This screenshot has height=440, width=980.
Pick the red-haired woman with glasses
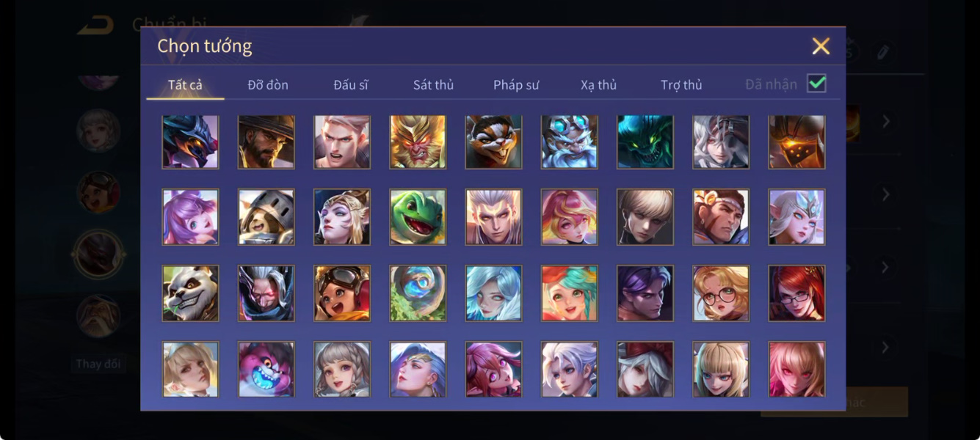pos(796,293)
